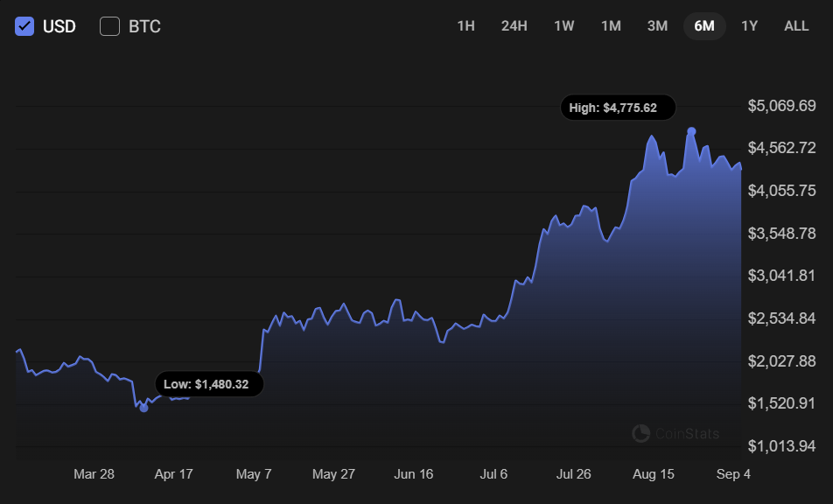Screen dimensions: 833x504
Task: Click the active 6M range button
Action: 704,26
